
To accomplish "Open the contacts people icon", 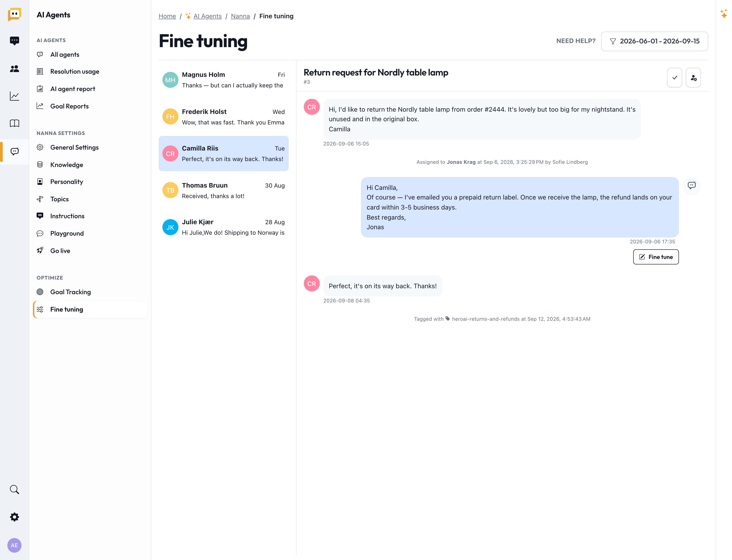I will pyautogui.click(x=14, y=69).
